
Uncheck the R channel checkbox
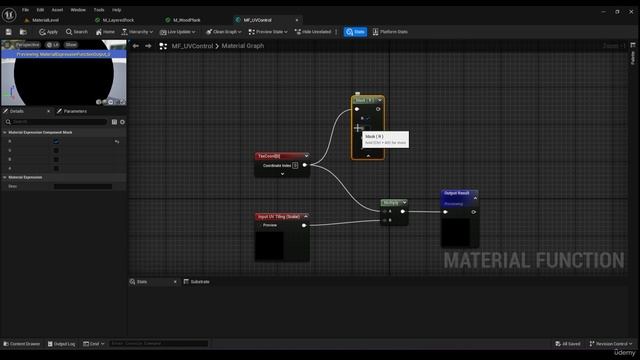click(56, 142)
